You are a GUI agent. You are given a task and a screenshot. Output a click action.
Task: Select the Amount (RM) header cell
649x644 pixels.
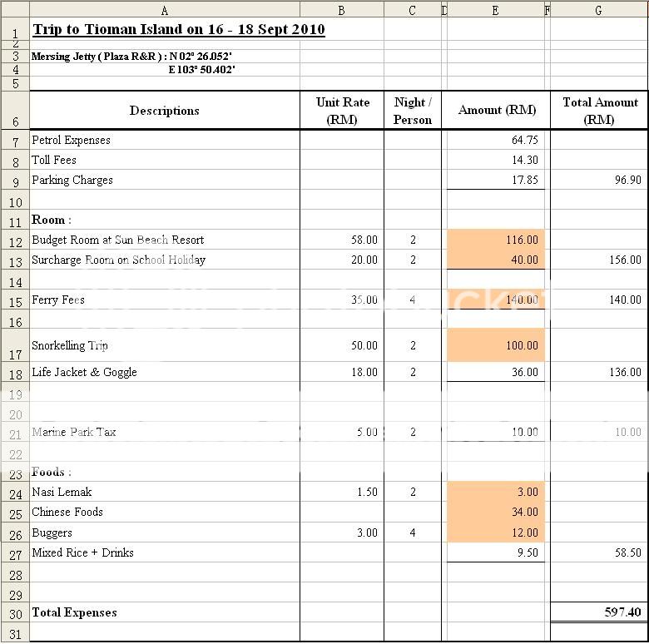496,110
